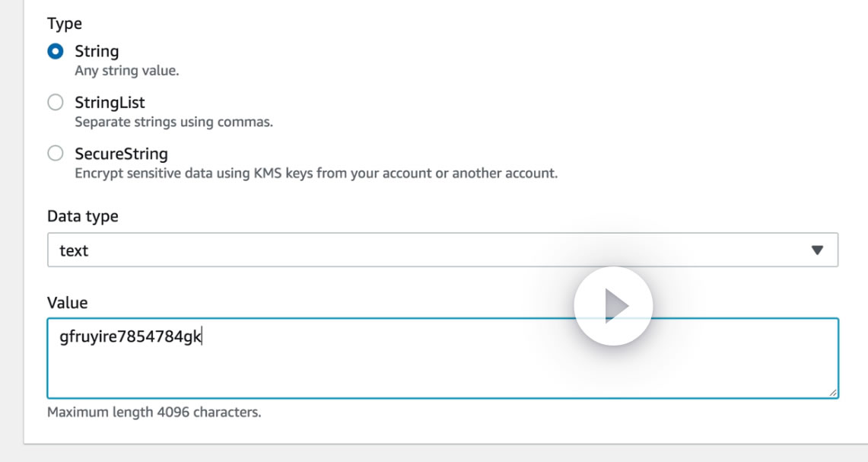Click the typed text gfruyire7854784gk
The height and width of the screenshot is (462, 868).
pyautogui.click(x=129, y=336)
